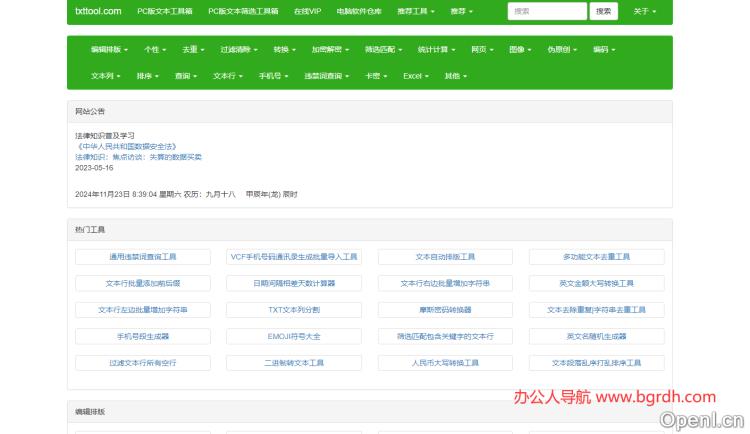Expand the 排序 category dropdown
Screen dimensions: 750x434
pos(147,76)
